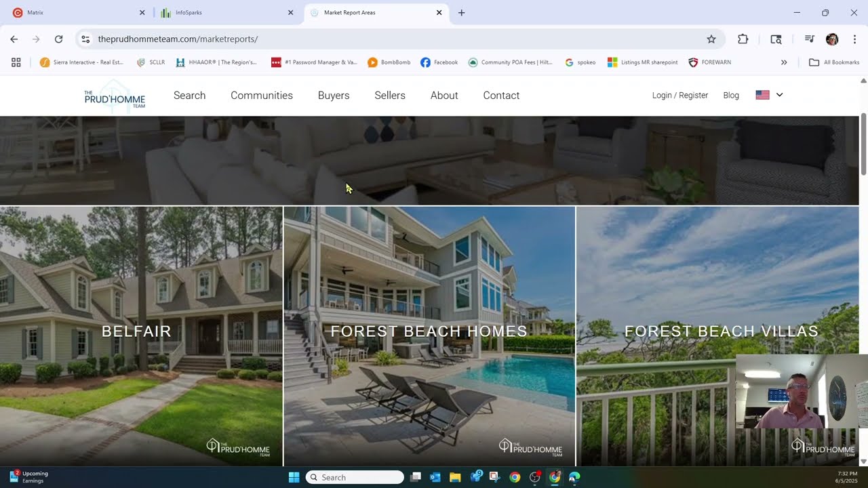Open the spokeo bookmark
This screenshot has width=868, height=488.
coord(580,62)
